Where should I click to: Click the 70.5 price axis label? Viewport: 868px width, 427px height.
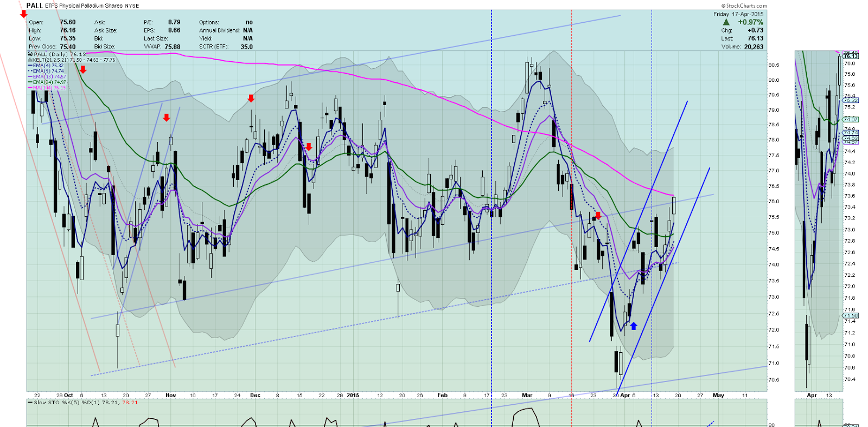tap(774, 380)
